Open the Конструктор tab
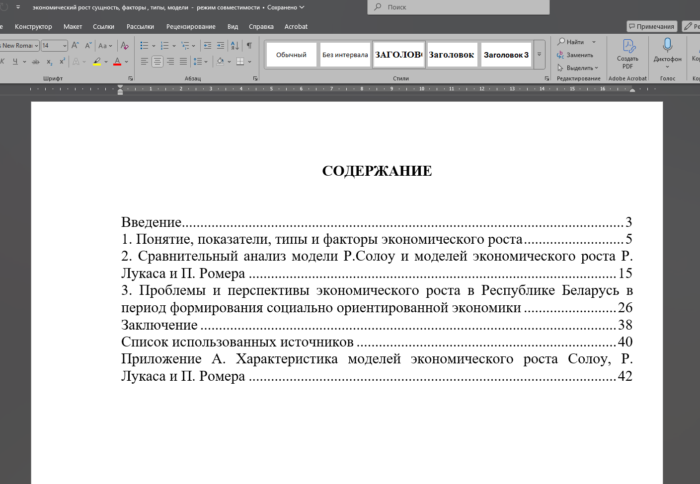Screen dimensions: 700x484 coord(33,27)
